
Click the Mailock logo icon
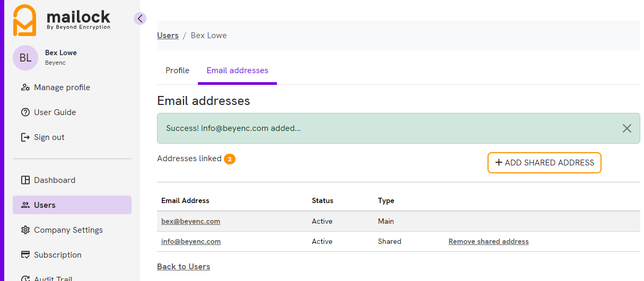[x=24, y=20]
